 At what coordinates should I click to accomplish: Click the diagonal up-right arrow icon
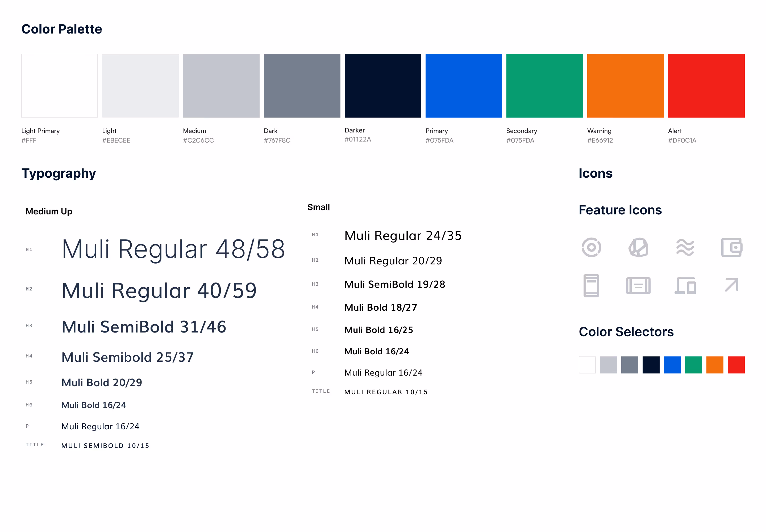click(x=731, y=285)
